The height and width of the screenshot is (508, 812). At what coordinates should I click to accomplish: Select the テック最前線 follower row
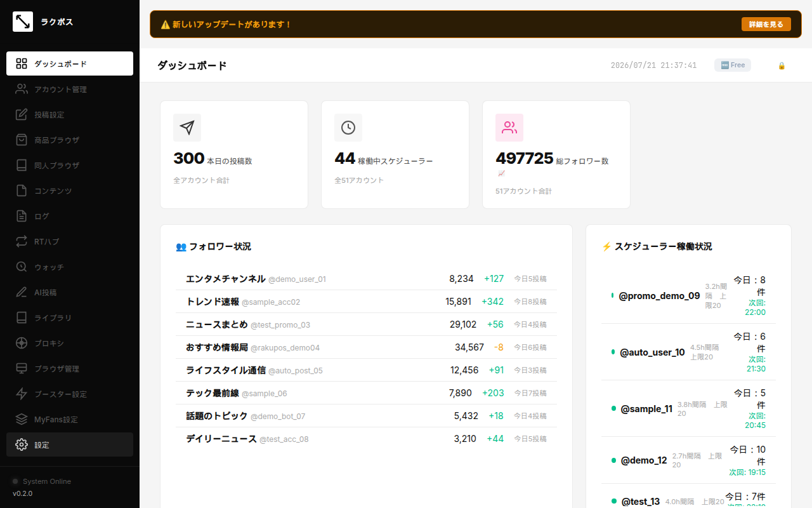[366, 393]
